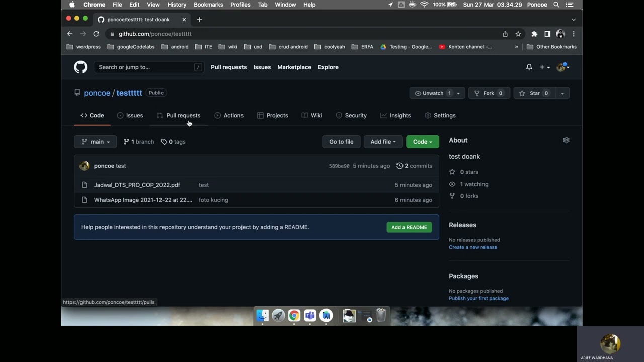Click the Apple menu icon
644x362 pixels.
71,5
